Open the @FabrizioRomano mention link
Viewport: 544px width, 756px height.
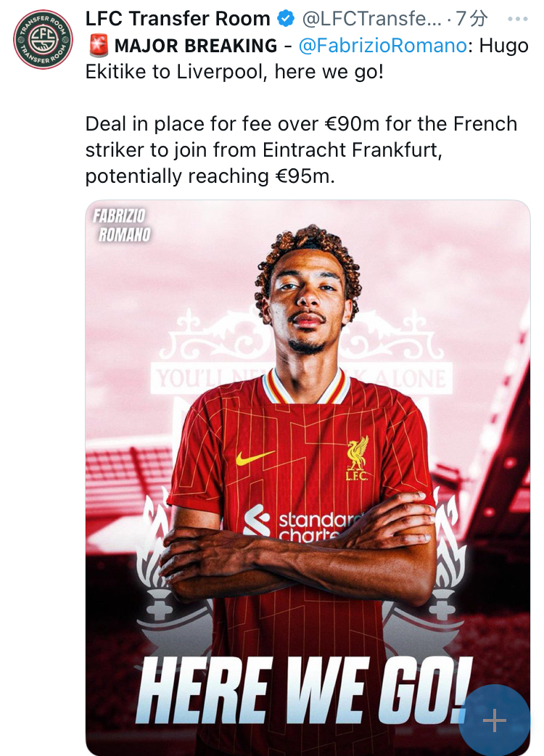(x=382, y=46)
